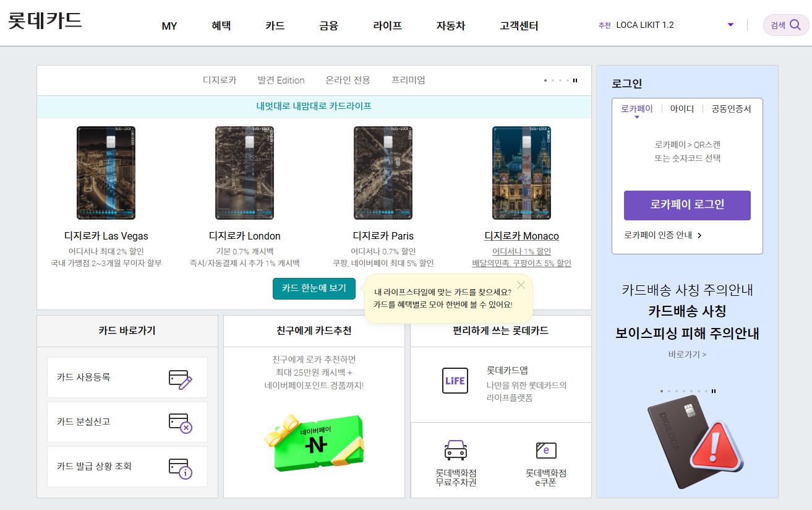Click the 롯데카드앱 title text

coord(507,370)
